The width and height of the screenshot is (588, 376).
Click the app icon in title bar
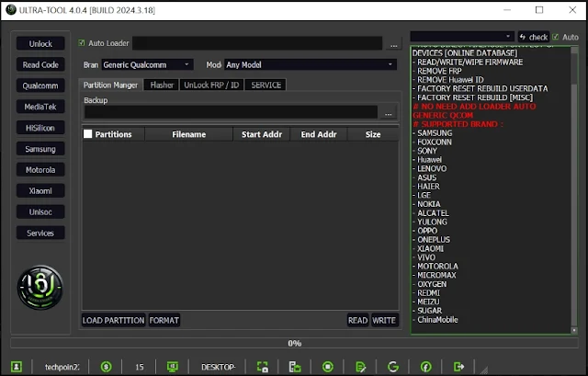[x=11, y=10]
